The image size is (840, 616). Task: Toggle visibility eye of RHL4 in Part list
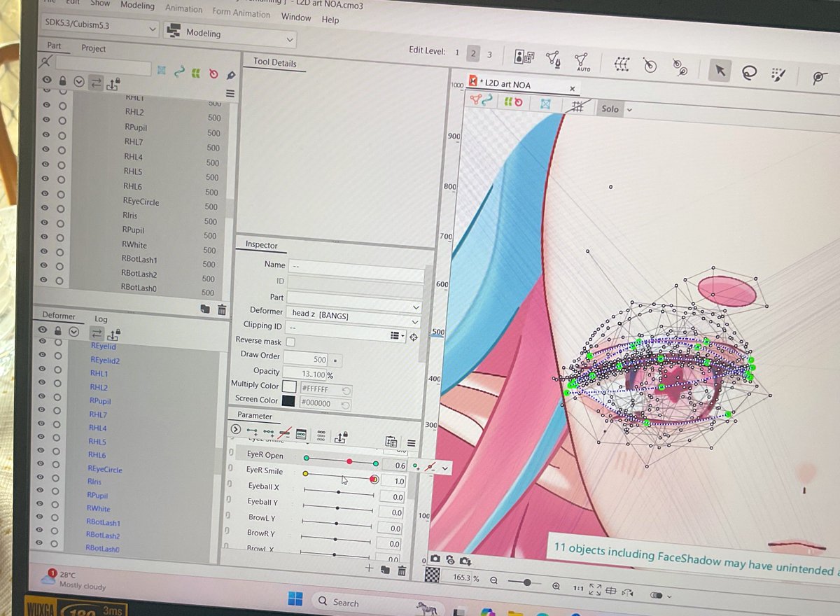(x=47, y=150)
